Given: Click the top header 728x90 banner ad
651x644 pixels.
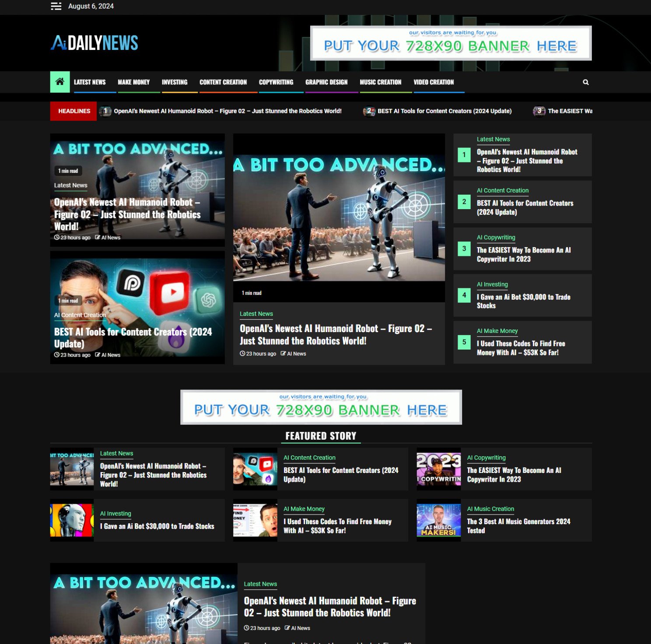Looking at the screenshot, I should (451, 43).
